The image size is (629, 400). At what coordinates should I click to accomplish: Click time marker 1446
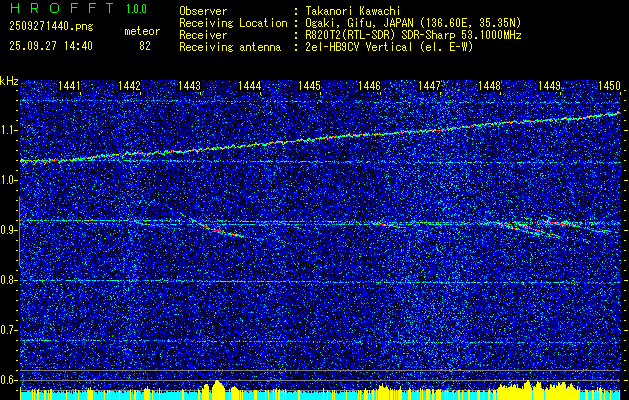(369, 85)
